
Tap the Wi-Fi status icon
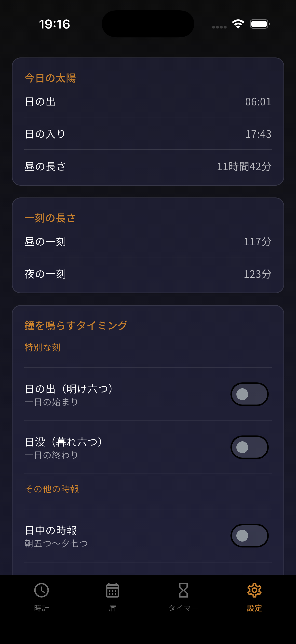point(238,24)
